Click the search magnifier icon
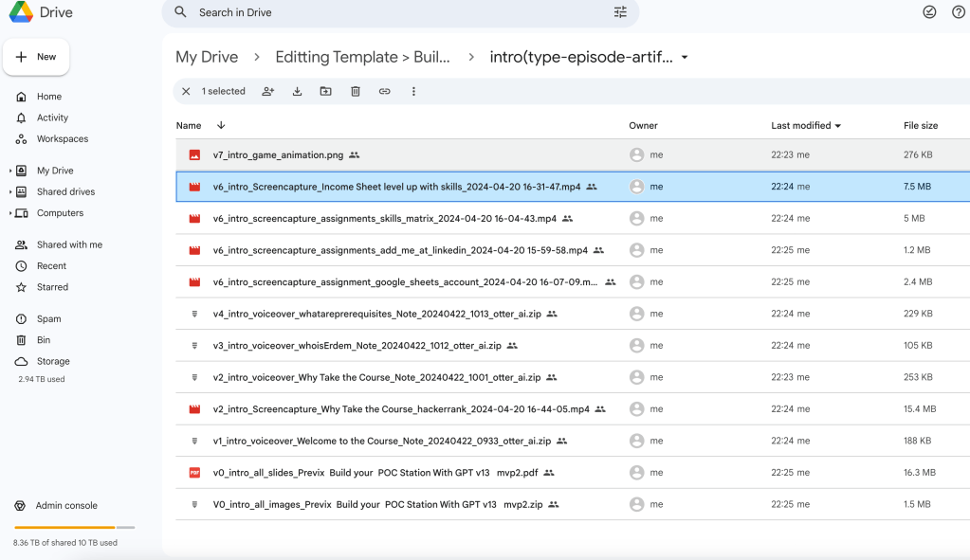The image size is (970, 560). pyautogui.click(x=180, y=12)
